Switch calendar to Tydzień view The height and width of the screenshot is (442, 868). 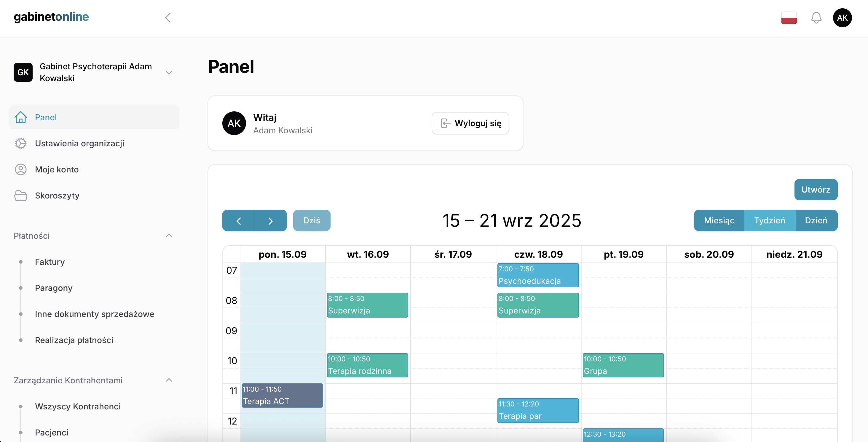tap(769, 220)
